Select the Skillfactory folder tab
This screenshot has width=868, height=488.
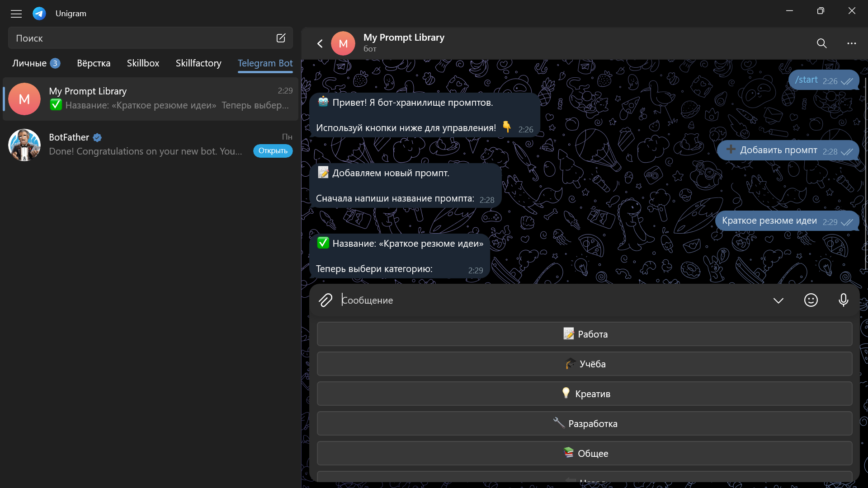pos(198,63)
